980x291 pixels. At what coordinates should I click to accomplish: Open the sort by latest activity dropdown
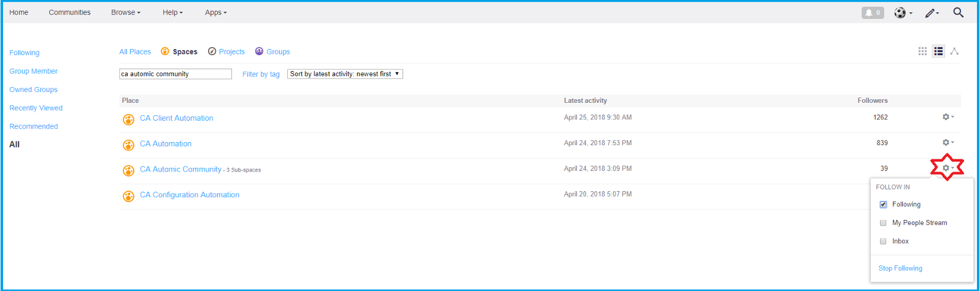pos(345,74)
